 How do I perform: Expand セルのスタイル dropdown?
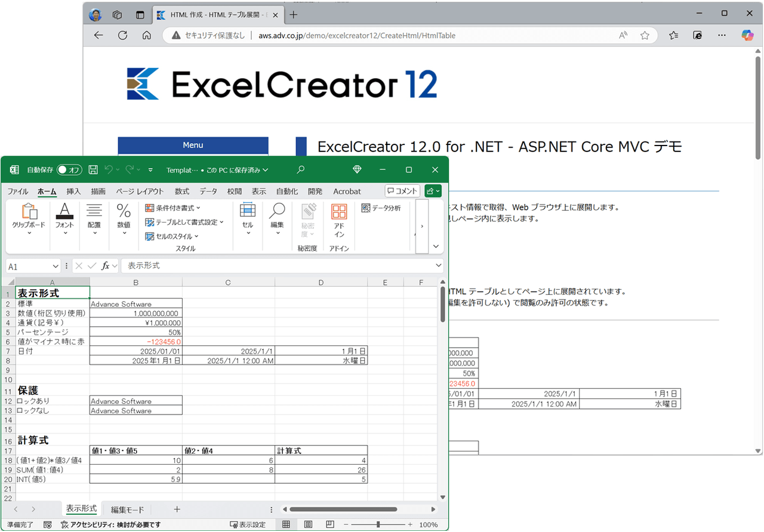pos(172,236)
